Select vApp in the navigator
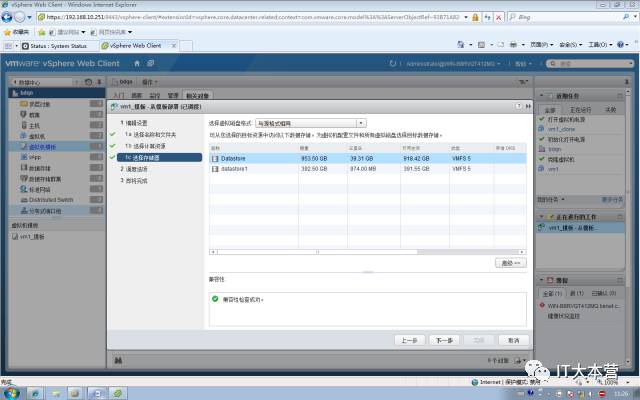 click(35, 157)
